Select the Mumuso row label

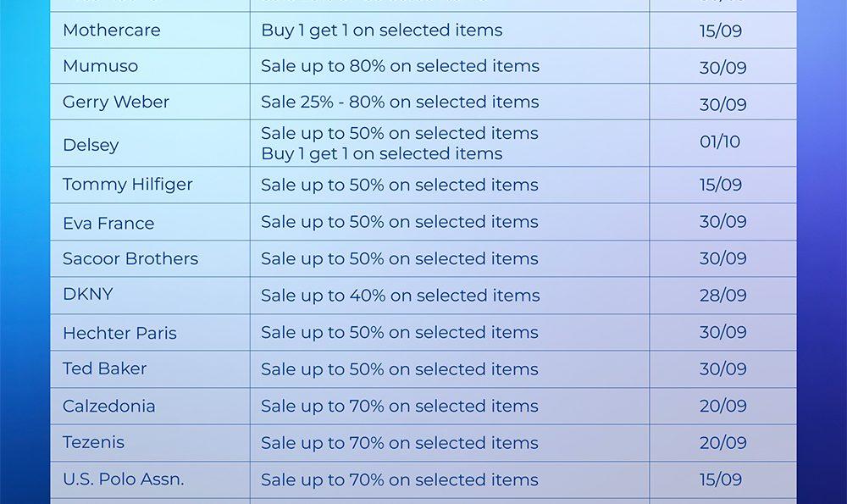tap(100, 66)
